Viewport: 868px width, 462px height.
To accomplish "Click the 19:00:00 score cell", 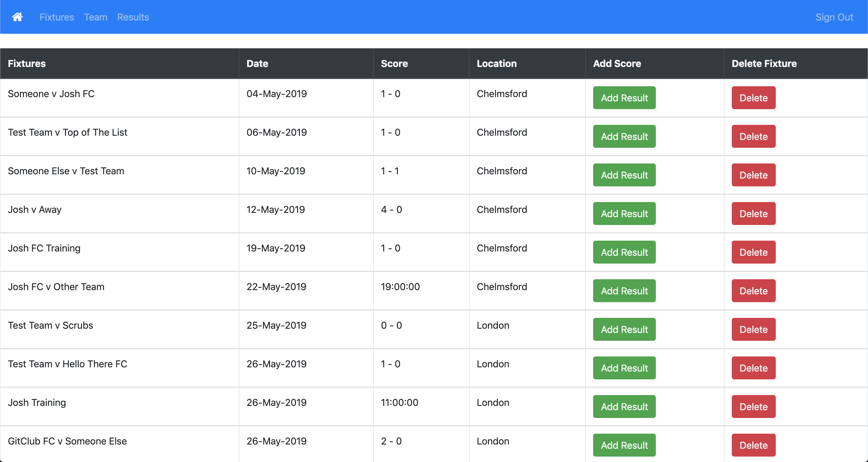I will pyautogui.click(x=400, y=287).
